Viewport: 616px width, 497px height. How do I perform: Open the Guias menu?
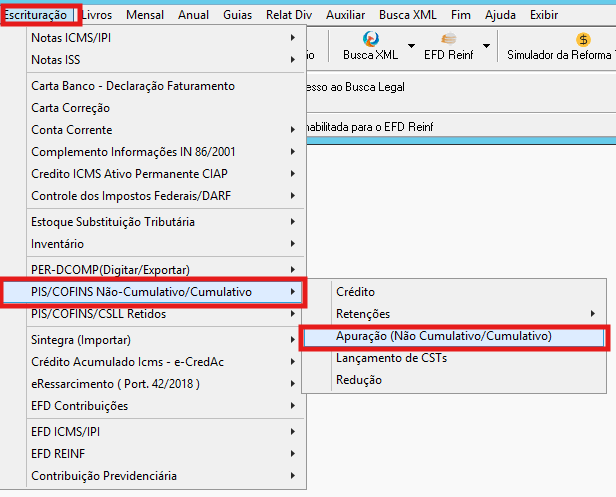[x=237, y=15]
